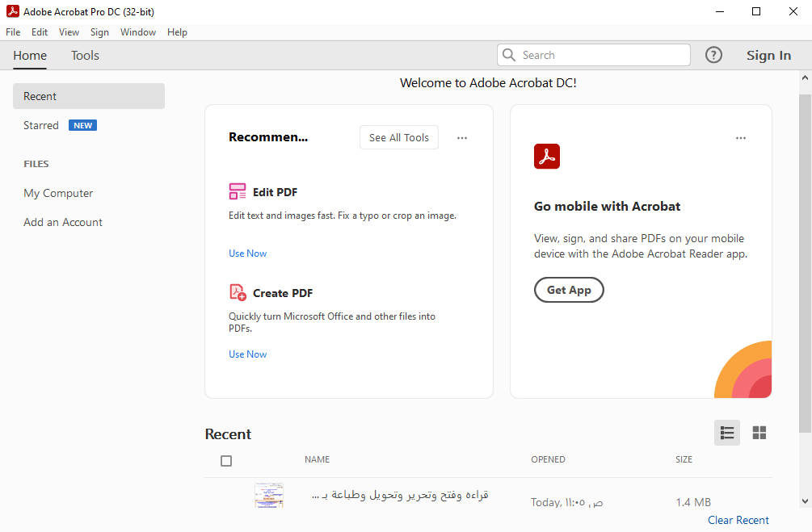Screen dimensions: 812x532
Task: Click the NEW badge next to Starred
Action: click(83, 125)
